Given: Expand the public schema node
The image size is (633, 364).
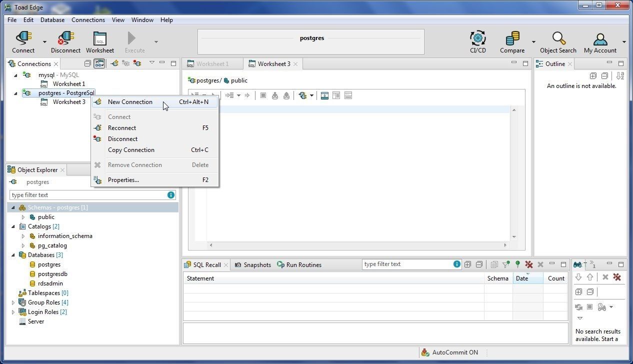Looking at the screenshot, I should pos(23,217).
